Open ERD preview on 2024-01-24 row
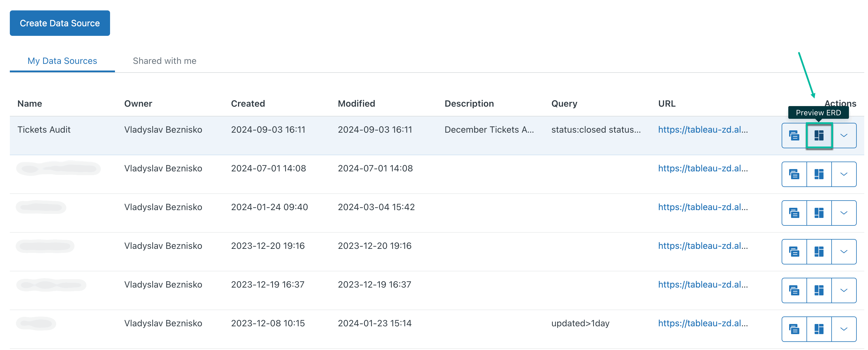 click(x=819, y=213)
